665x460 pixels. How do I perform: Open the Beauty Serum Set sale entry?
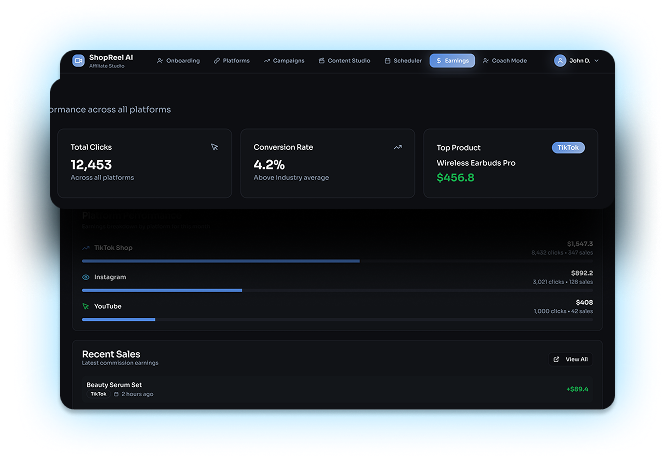pos(114,385)
